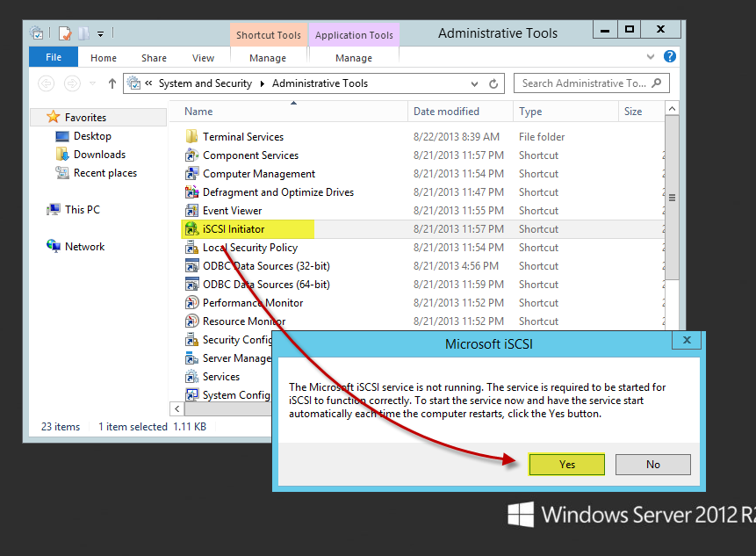This screenshot has height=556, width=756.
Task: Switch to the Home ribbon tab
Action: pos(104,58)
